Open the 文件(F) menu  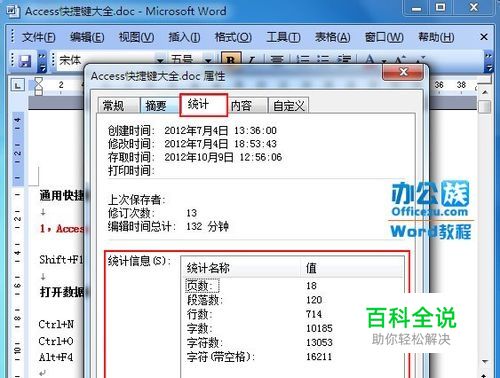[x=38, y=37]
